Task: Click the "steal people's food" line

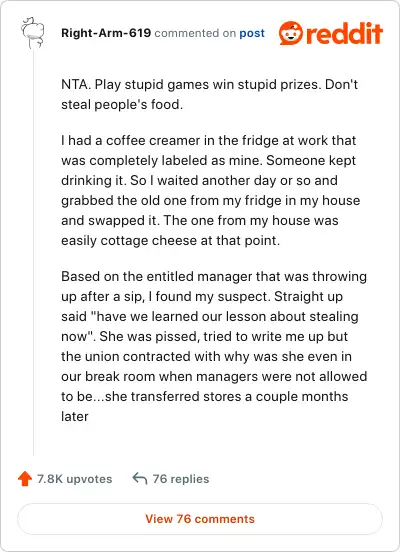Action: (x=122, y=105)
